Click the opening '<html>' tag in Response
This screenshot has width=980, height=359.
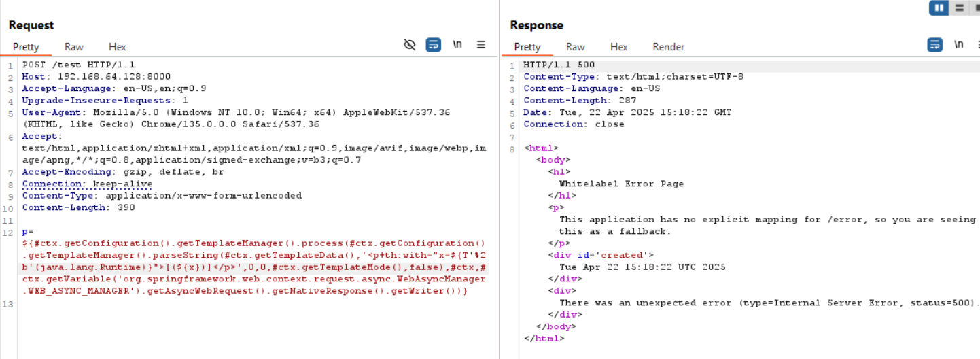[x=541, y=148]
